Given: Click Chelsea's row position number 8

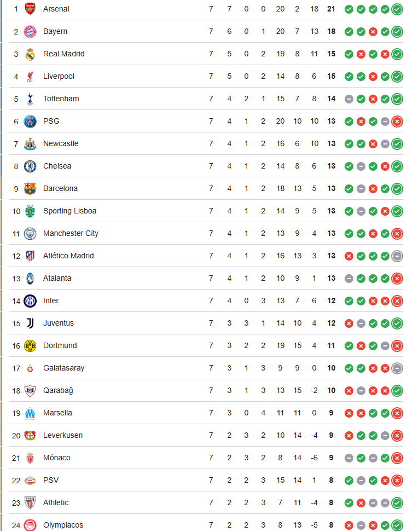Looking at the screenshot, I should click(15, 166).
